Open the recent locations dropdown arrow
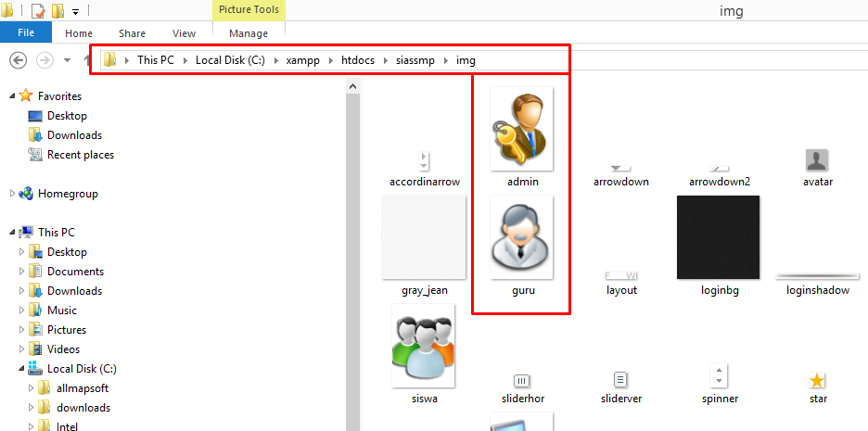 click(68, 60)
